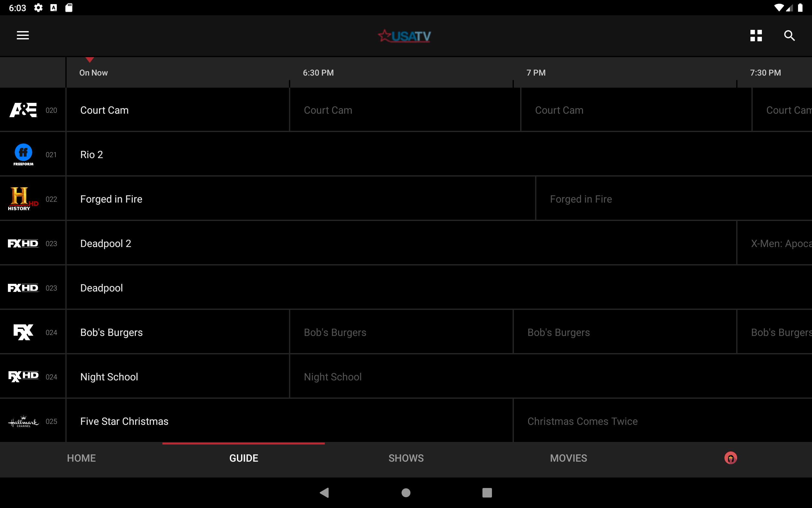The width and height of the screenshot is (812, 508).
Task: Open the 6:30 PM Bob's Burgers episode
Action: [x=401, y=331]
